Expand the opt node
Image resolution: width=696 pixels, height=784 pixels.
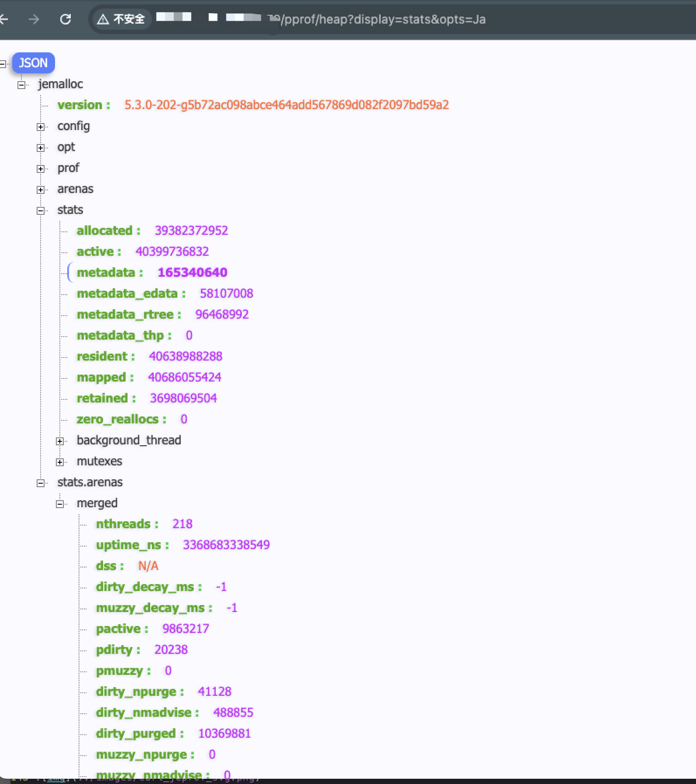pos(41,148)
